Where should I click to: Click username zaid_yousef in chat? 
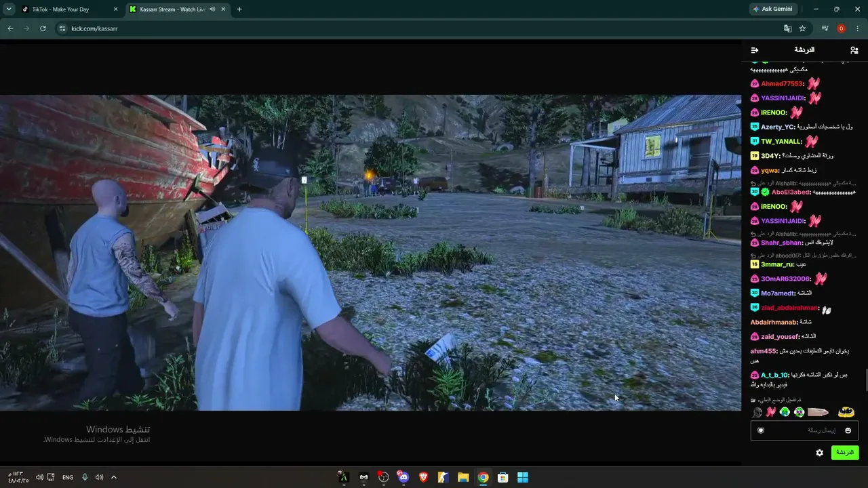tap(779, 337)
